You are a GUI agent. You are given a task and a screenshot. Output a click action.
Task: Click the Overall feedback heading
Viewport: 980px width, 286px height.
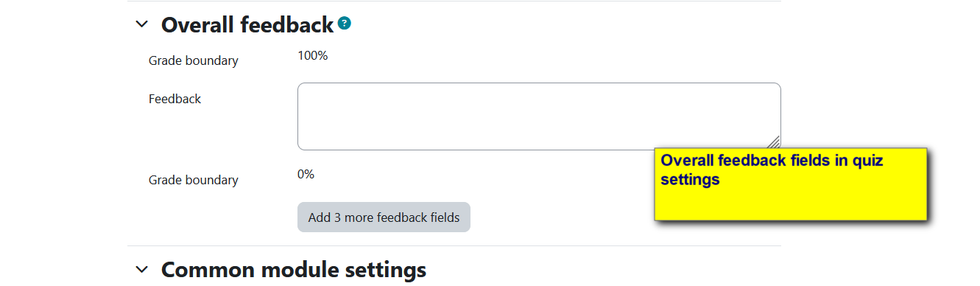(x=247, y=25)
